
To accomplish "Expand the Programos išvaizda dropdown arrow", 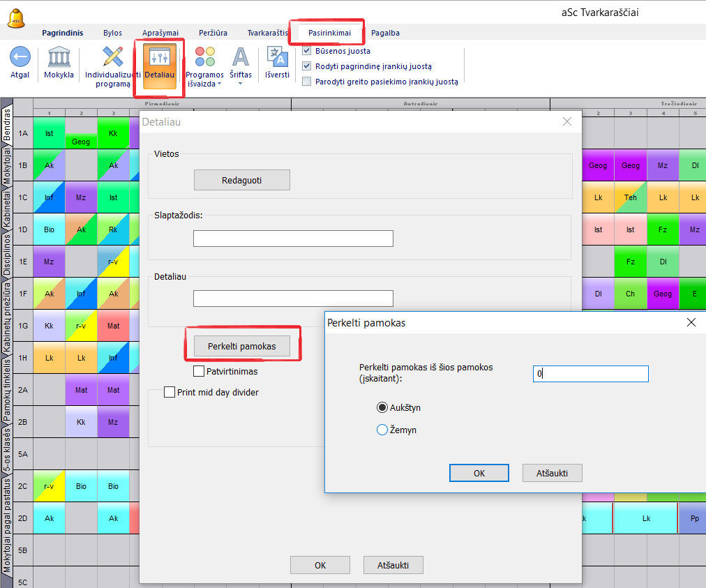I will [220, 84].
